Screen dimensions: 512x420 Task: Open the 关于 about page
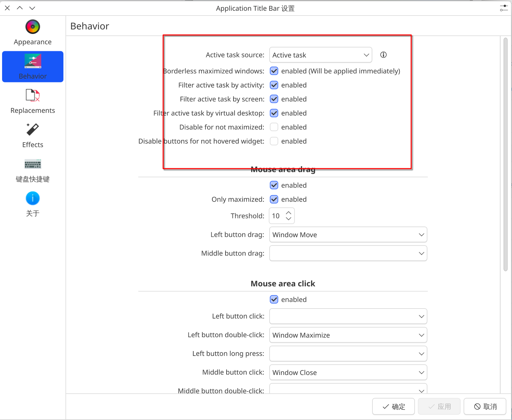tap(33, 204)
